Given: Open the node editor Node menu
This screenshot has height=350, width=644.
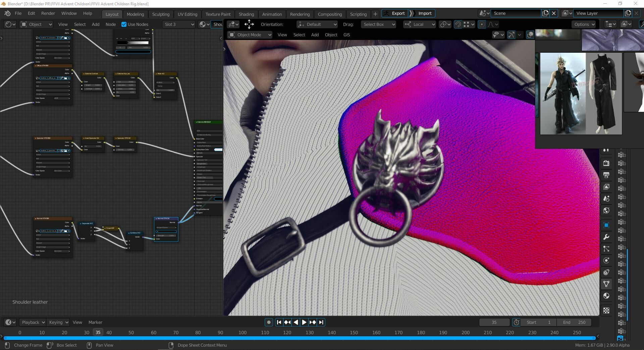Looking at the screenshot, I should 111,24.
